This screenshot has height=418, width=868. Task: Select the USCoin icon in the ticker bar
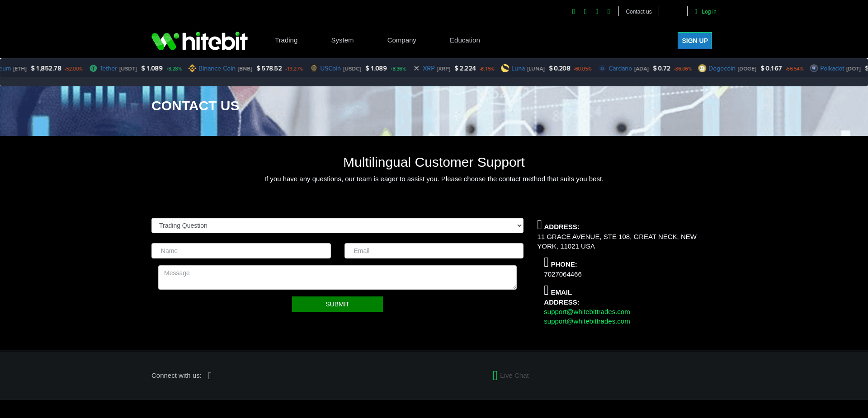click(314, 68)
